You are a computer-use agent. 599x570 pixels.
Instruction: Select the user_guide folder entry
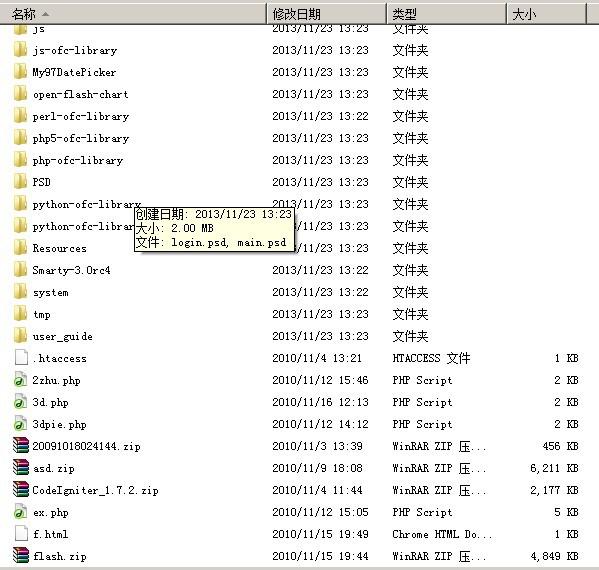(x=63, y=336)
